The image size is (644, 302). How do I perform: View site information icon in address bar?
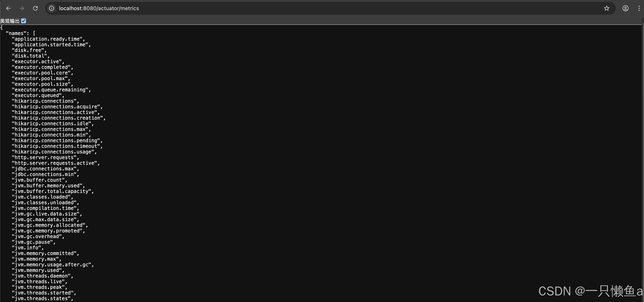(52, 8)
